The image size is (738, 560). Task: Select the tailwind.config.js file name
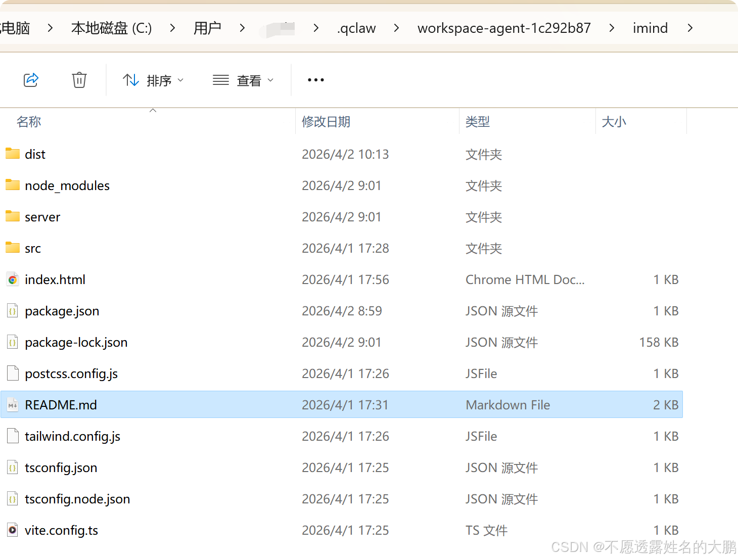73,436
